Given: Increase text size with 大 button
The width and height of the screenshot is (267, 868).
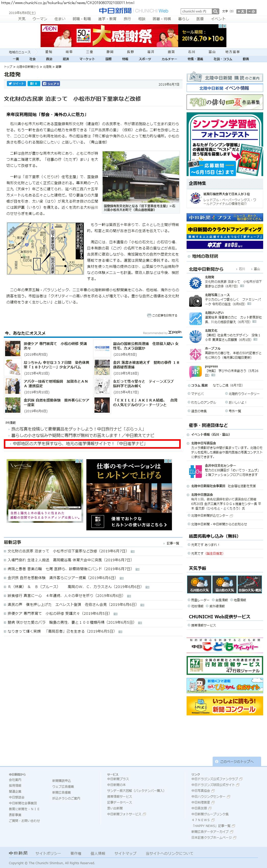Looking at the screenshot, I should tap(241, 11).
